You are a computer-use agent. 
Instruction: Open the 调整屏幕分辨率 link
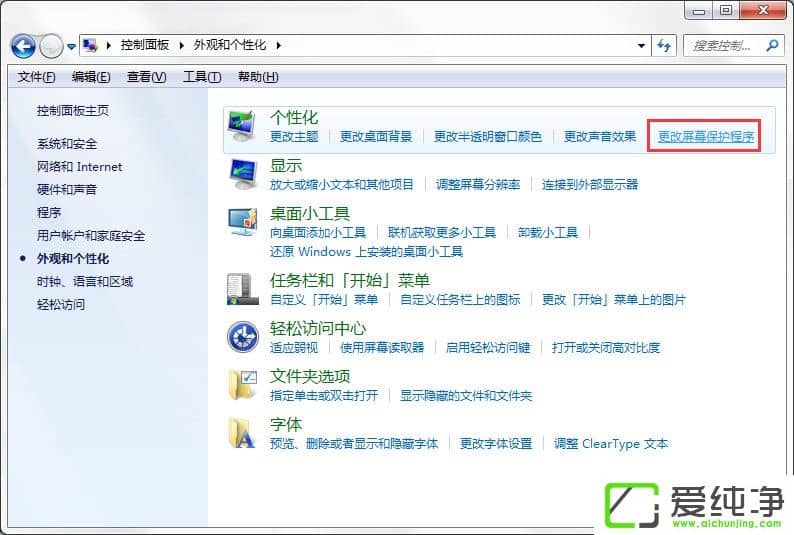(478, 184)
